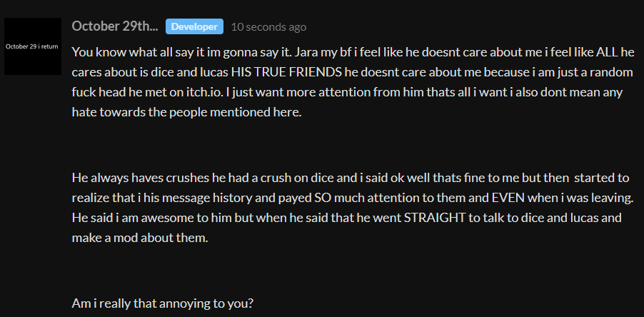Viewport: 644px width, 317px height.
Task: Click the "October 29 i return" avatar thumbnail
Action: point(32,47)
